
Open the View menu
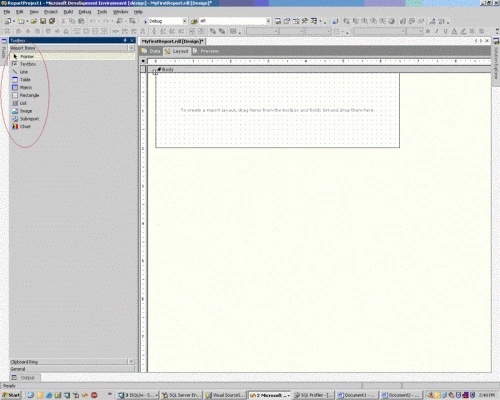coord(34,12)
